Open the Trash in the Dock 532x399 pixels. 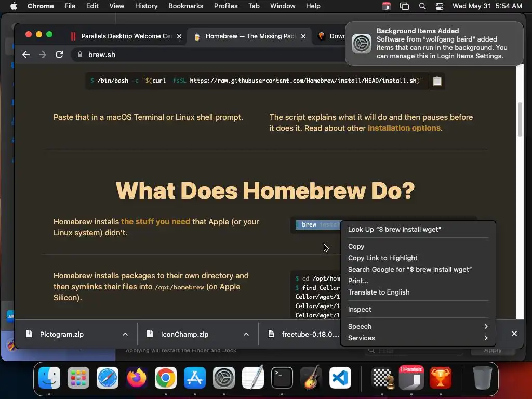(483, 378)
